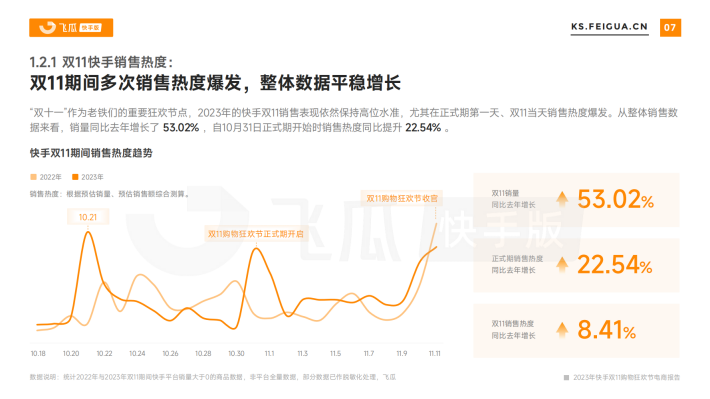Image resolution: width=710 pixels, height=399 pixels.
Task: Click the up arrow beside 53.02%
Action: 562,199
